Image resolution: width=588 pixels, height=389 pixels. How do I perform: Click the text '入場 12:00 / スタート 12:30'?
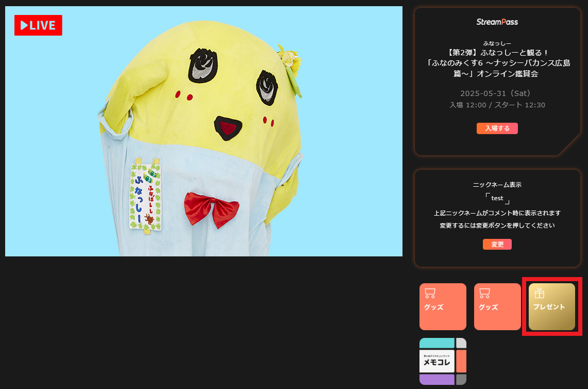pyautogui.click(x=497, y=105)
